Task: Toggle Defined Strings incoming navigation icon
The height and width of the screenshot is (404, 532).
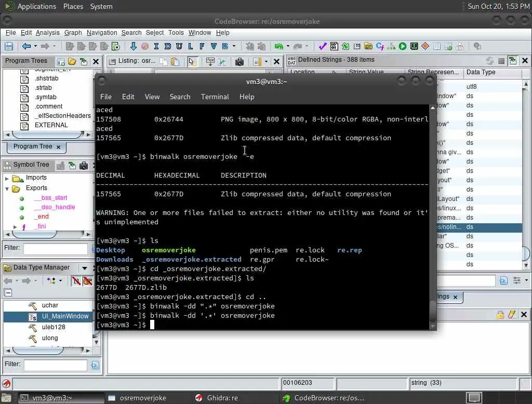Action: click(x=513, y=60)
